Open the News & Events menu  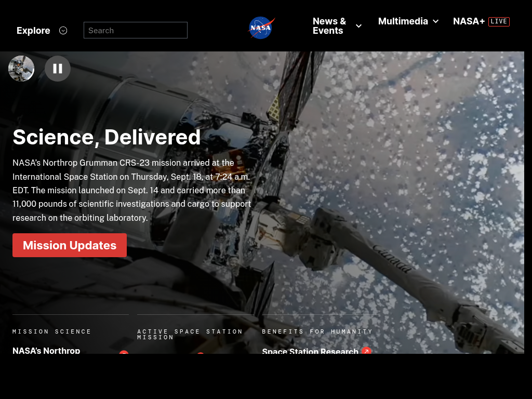pyautogui.click(x=329, y=26)
